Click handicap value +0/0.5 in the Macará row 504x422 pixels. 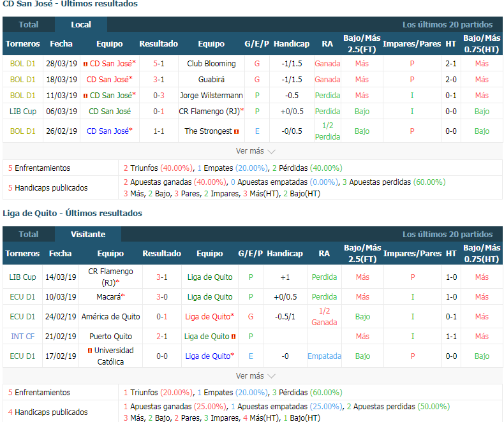coord(285,297)
